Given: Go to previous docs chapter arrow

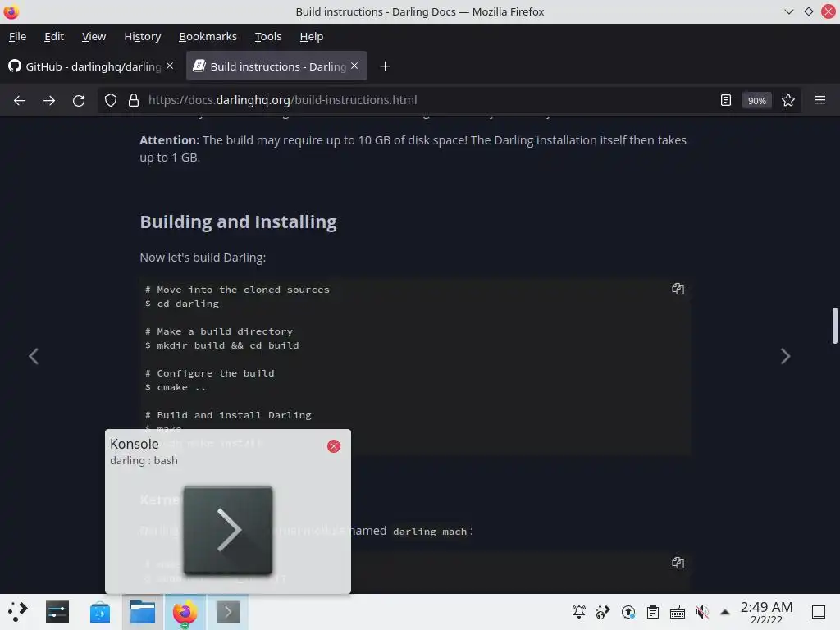Looking at the screenshot, I should coord(34,356).
